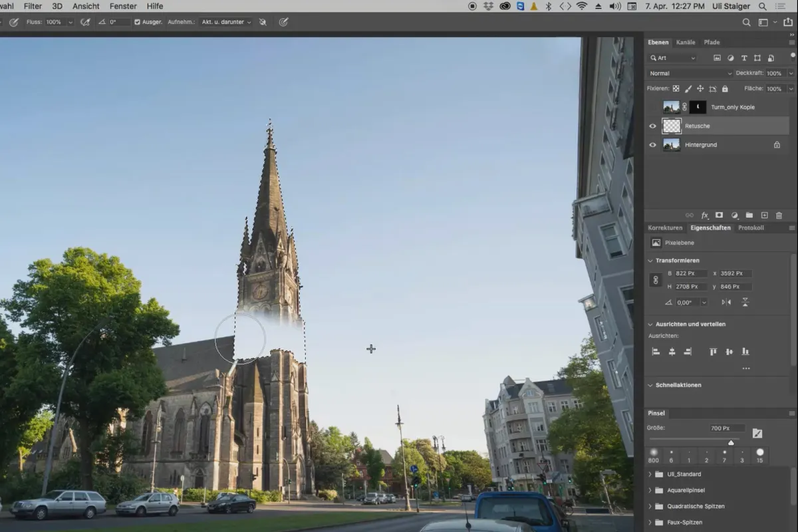Image resolution: width=798 pixels, height=532 pixels.
Task: Open the Fenster menu
Action: coord(123,6)
